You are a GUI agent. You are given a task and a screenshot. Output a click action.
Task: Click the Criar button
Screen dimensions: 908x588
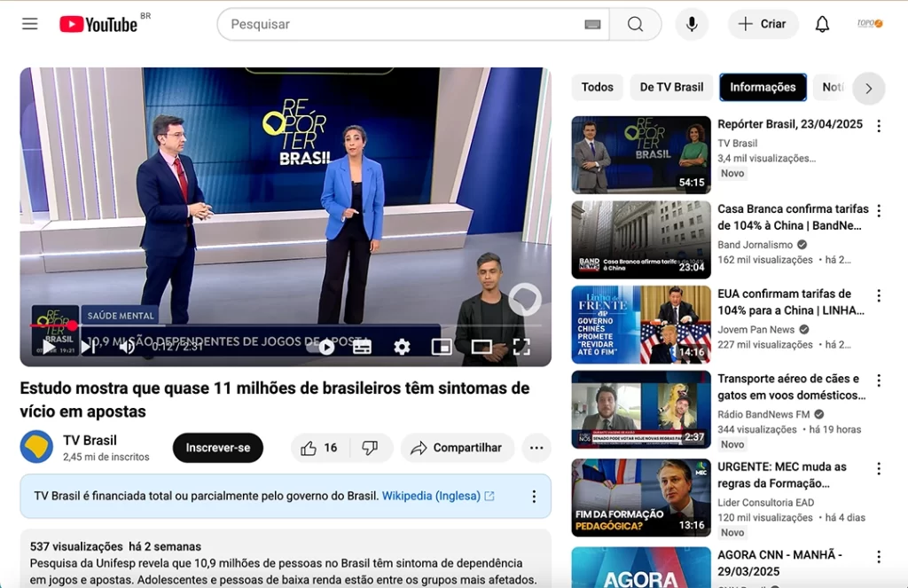click(x=763, y=24)
